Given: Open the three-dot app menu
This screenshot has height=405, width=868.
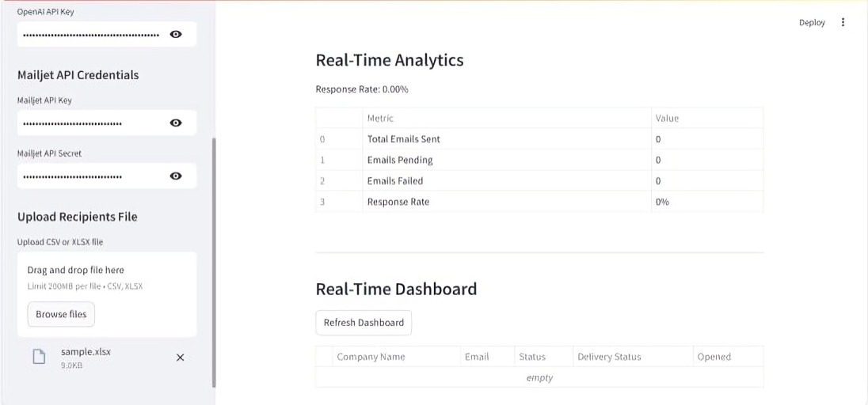Looking at the screenshot, I should click(843, 22).
